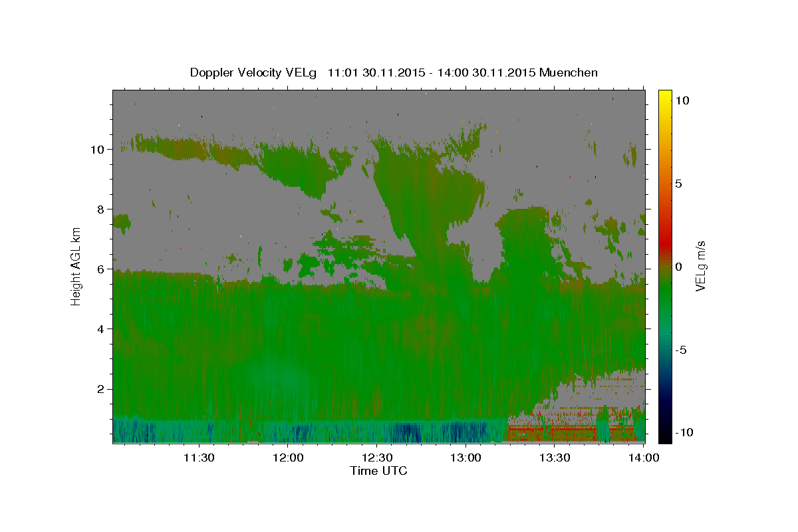
Task: Click height label '6' on y-axis
Action: 101,269
